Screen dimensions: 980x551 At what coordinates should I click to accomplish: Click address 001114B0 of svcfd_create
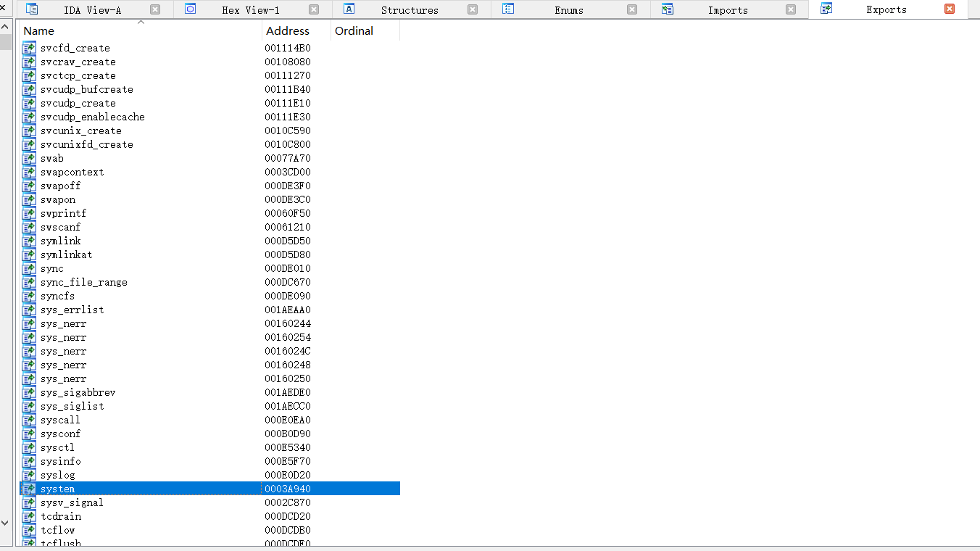coord(287,48)
